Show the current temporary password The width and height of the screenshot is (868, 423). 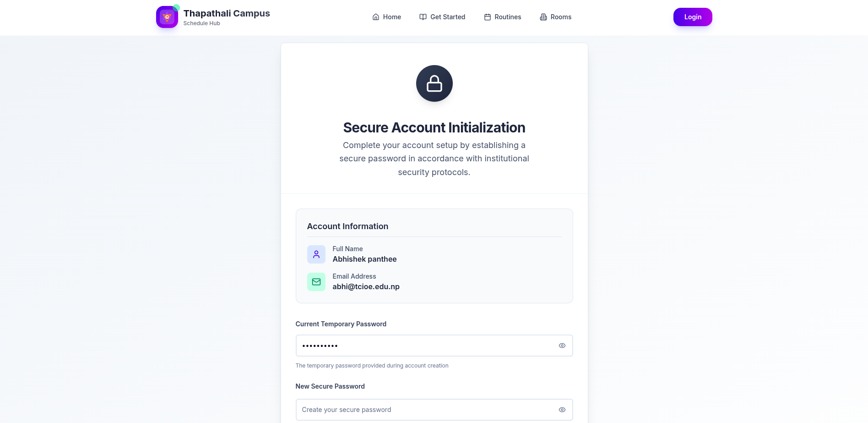click(x=562, y=346)
